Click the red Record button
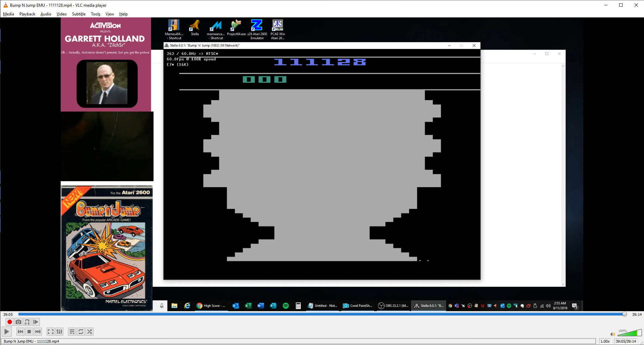Viewport: 644px width, 345px height. point(10,322)
